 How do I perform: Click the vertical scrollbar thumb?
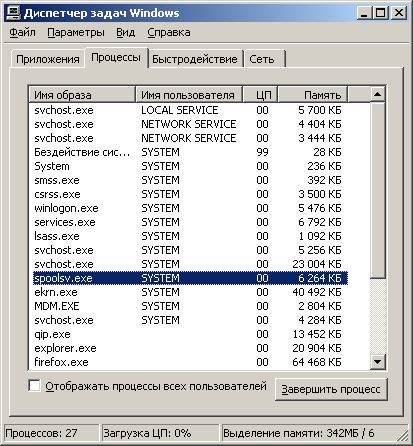pos(378,190)
